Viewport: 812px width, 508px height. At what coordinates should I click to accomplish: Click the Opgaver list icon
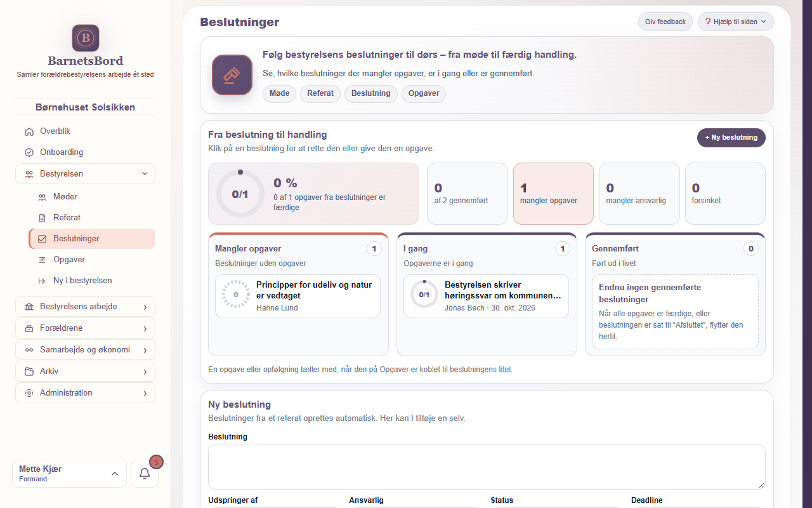42,260
